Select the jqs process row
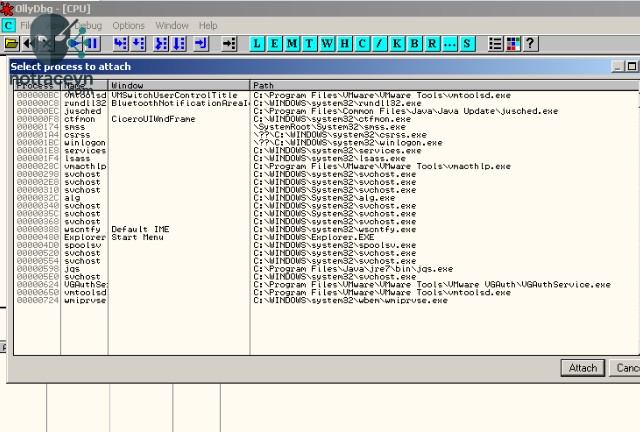 pos(327,269)
